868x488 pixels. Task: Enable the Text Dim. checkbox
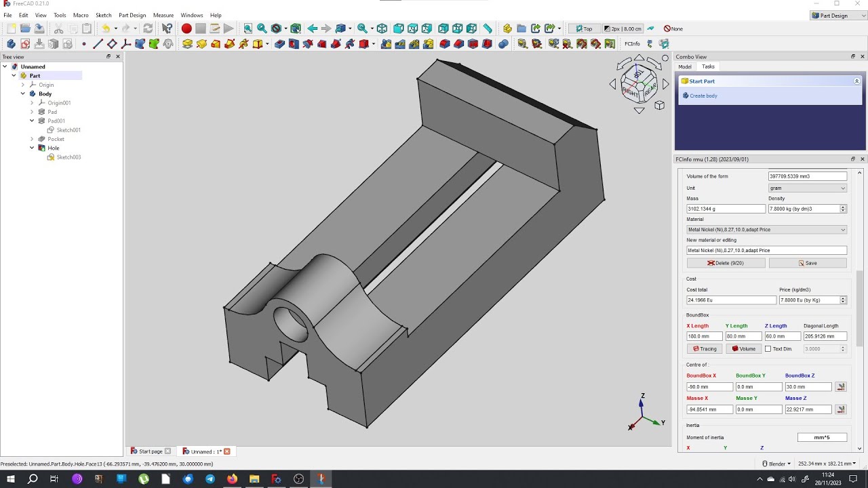[x=768, y=349]
